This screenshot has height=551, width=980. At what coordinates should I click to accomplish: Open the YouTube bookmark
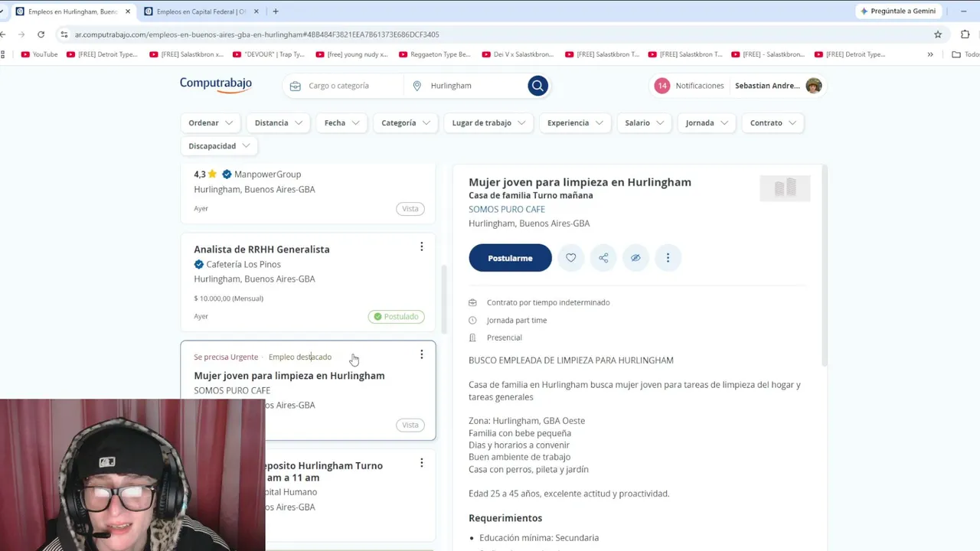tap(40, 54)
